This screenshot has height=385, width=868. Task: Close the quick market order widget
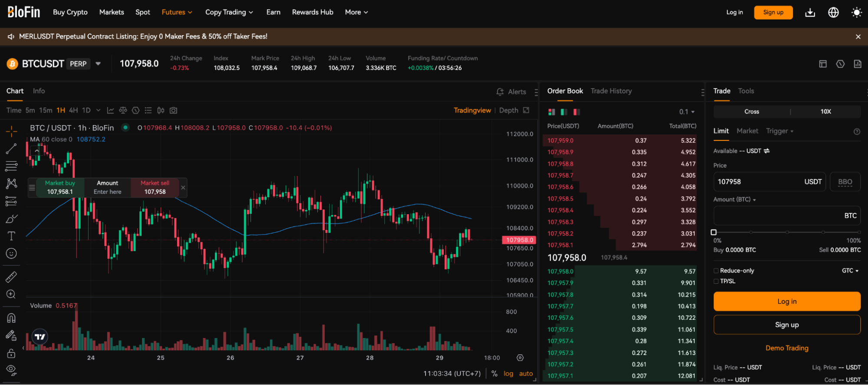tap(183, 188)
